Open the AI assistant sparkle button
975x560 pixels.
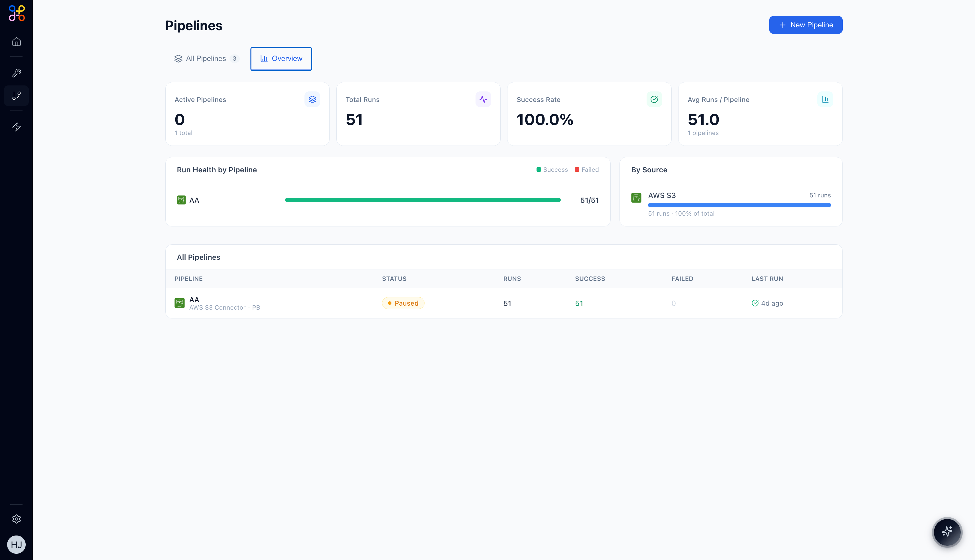click(947, 532)
